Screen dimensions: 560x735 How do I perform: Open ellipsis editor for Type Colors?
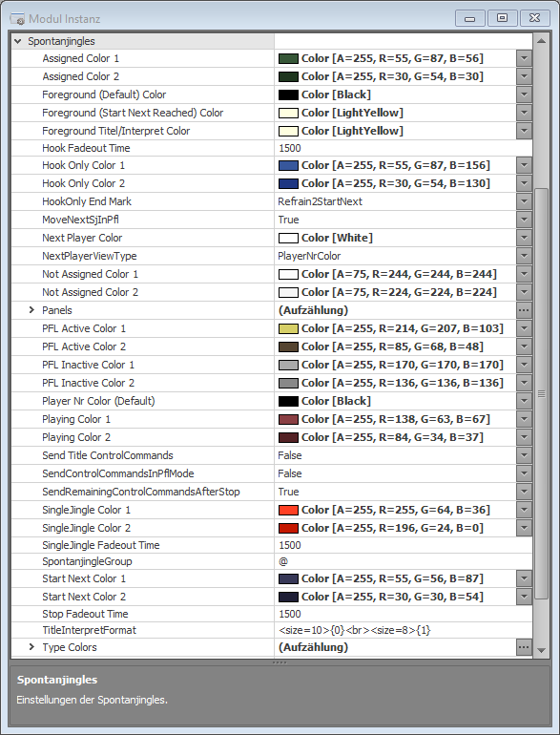click(524, 647)
